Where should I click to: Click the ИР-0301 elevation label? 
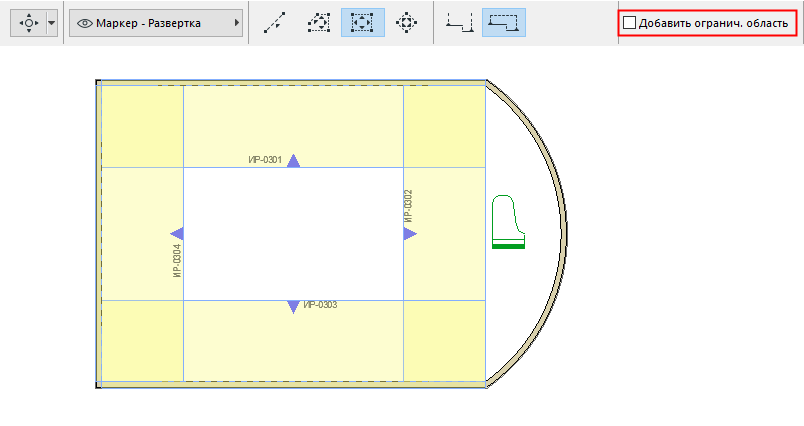pos(265,160)
